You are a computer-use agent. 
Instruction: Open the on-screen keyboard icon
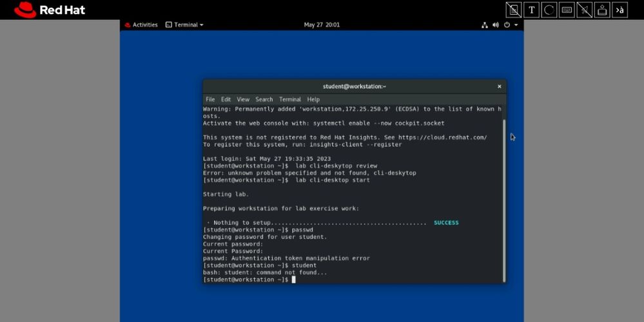[x=567, y=10]
